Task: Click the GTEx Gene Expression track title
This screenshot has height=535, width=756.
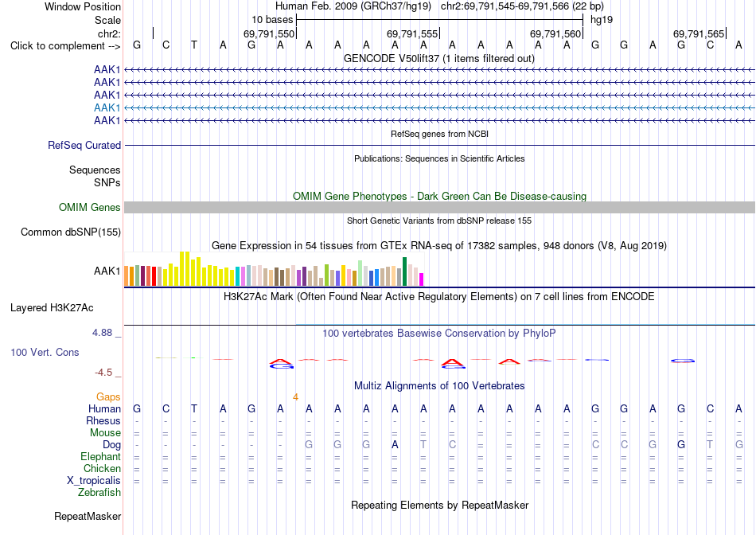Action: tap(439, 245)
